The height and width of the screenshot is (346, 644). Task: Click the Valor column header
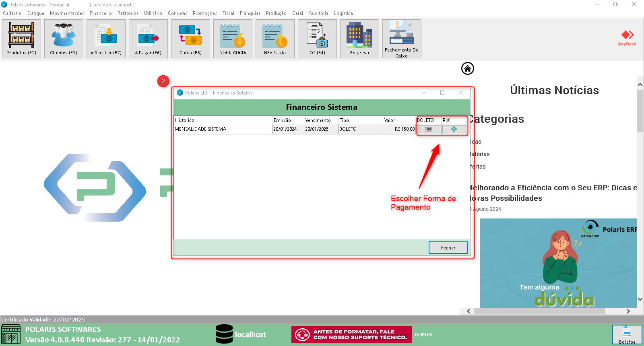coord(399,120)
